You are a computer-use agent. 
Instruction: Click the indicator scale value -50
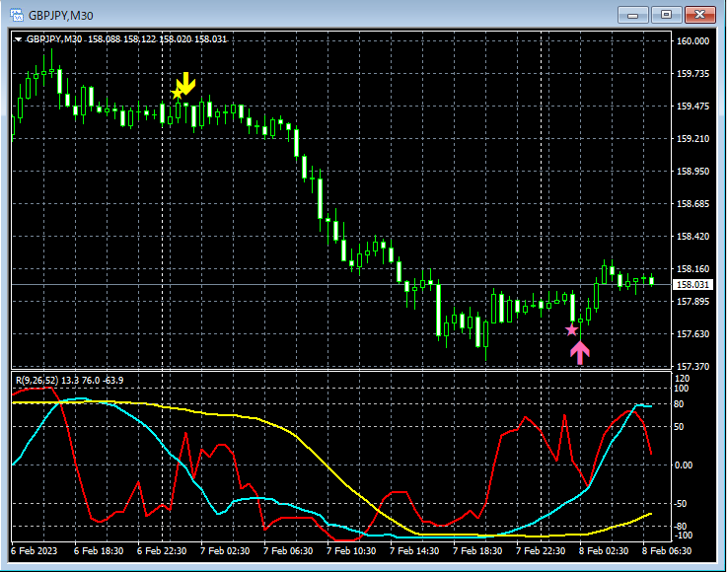[x=681, y=504]
